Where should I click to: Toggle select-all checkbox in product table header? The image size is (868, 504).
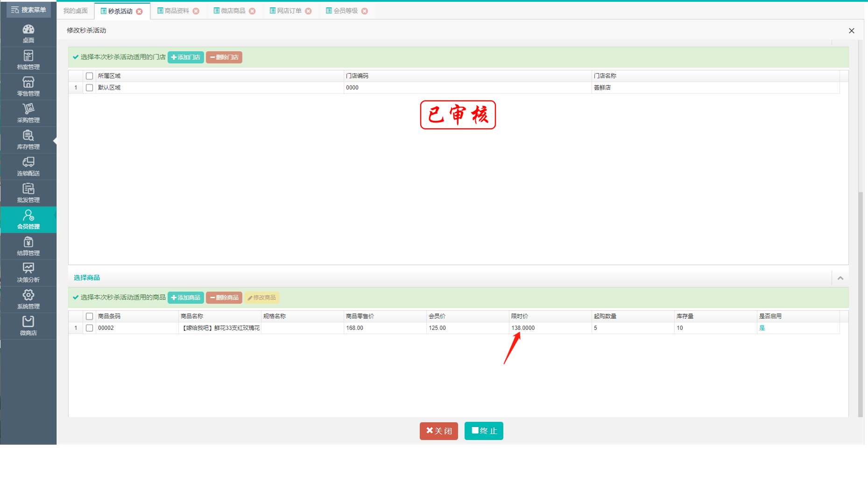tap(89, 316)
